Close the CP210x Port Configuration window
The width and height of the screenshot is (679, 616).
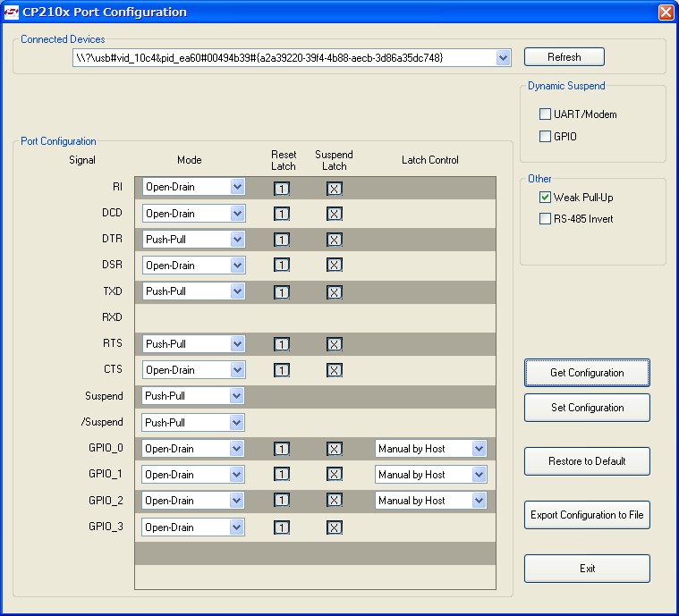[666, 13]
